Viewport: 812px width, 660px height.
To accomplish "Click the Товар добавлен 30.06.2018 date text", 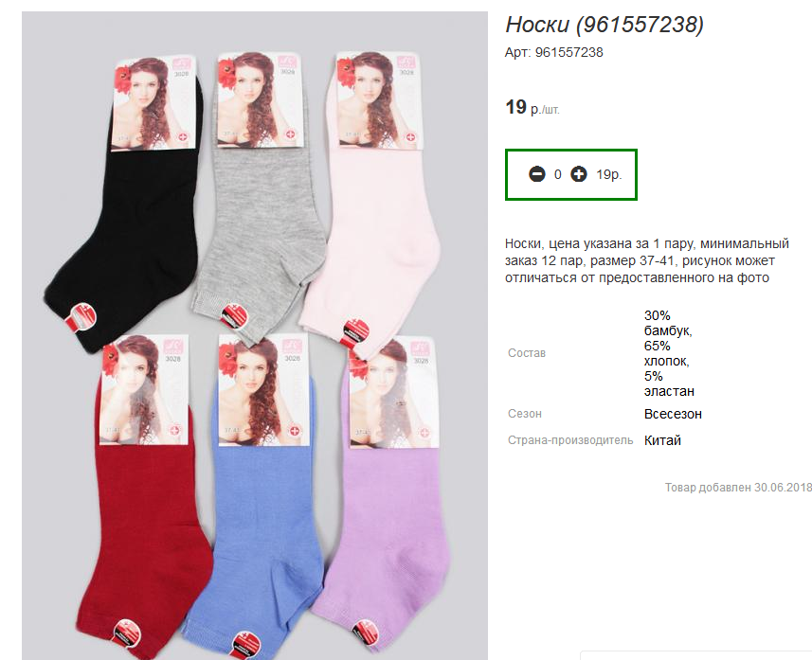I will tap(738, 488).
